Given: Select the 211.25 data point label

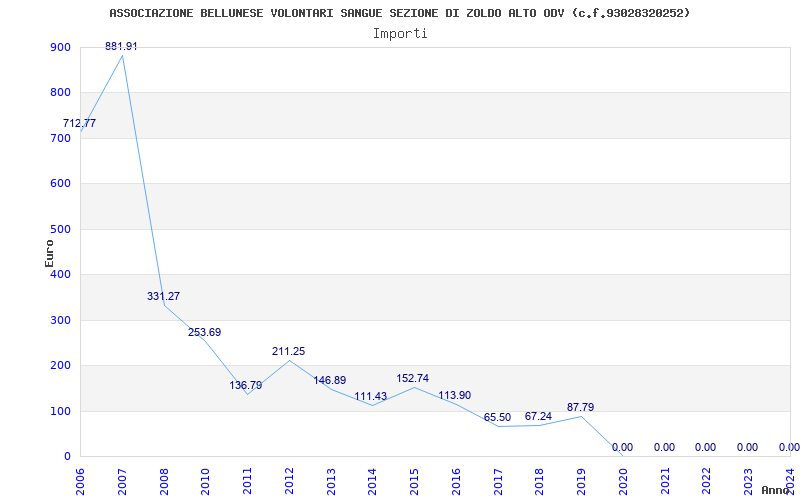Looking at the screenshot, I should [x=288, y=351].
